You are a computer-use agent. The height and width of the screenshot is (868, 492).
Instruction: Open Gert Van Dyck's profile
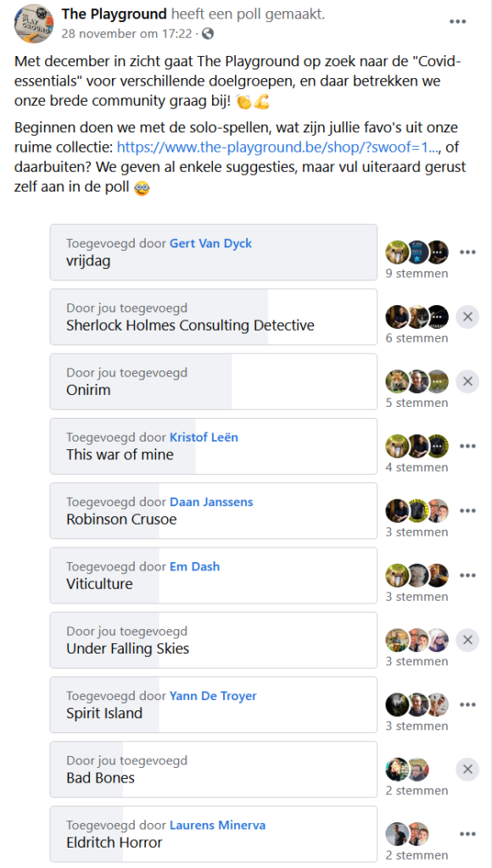click(210, 243)
